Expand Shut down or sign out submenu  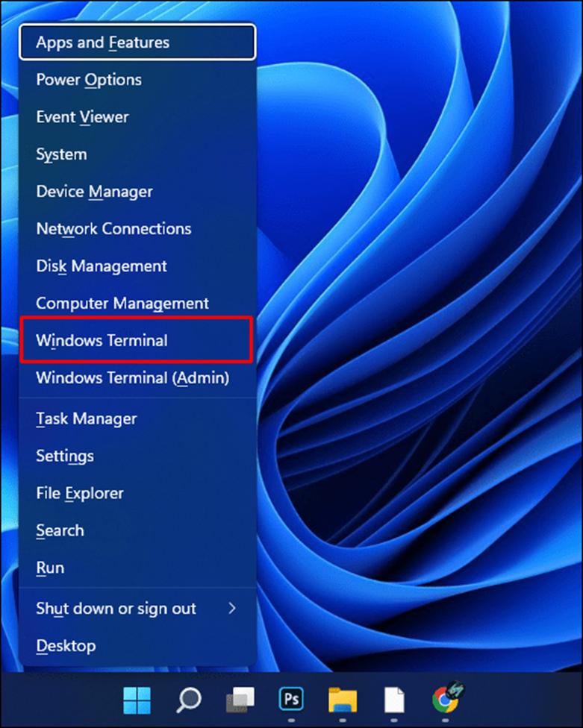(x=137, y=608)
